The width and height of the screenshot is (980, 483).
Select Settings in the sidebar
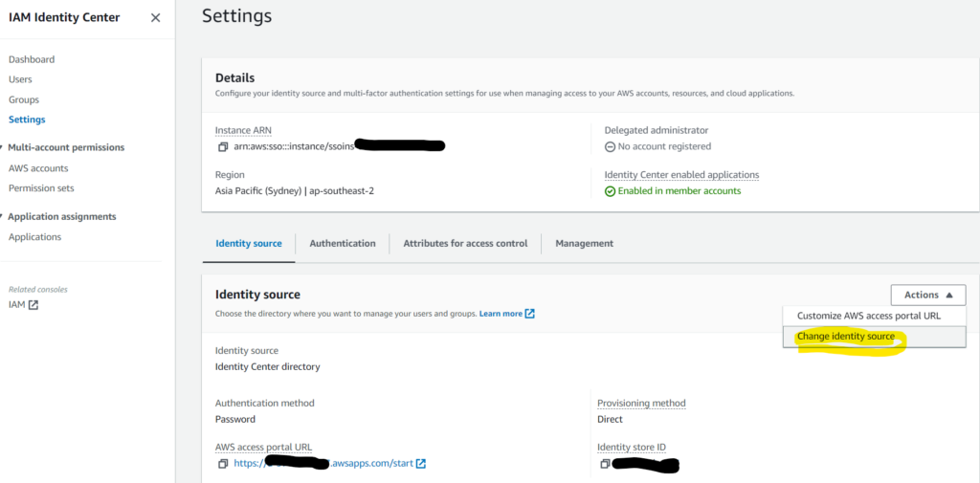[x=27, y=120]
